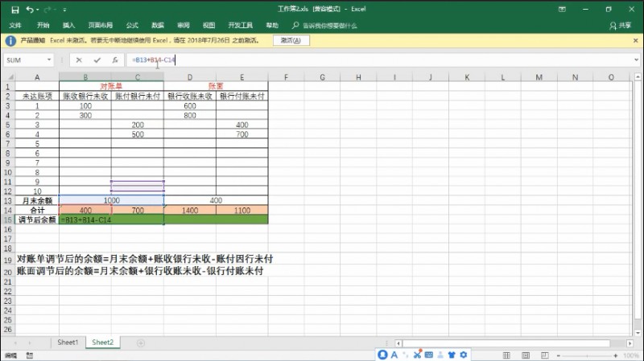Image resolution: width=644 pixels, height=361 pixels.
Task: Confirm the formula with the checkmark
Action: [97, 59]
